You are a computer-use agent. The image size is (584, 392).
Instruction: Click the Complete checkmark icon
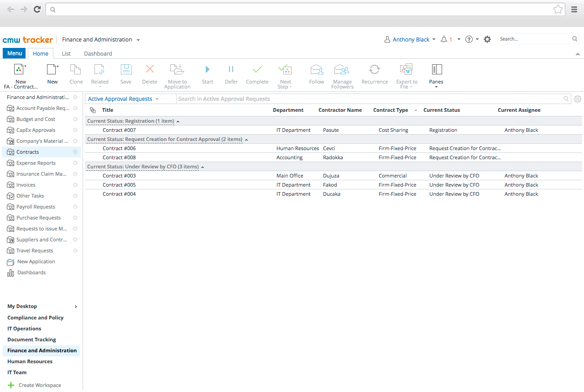(x=257, y=69)
